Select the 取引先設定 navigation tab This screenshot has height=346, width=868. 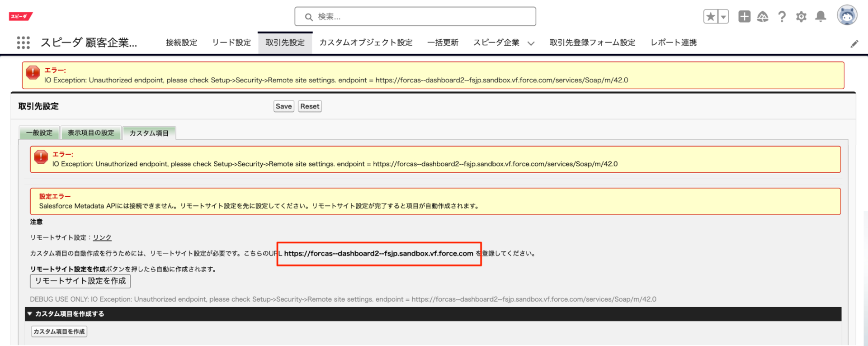point(285,43)
